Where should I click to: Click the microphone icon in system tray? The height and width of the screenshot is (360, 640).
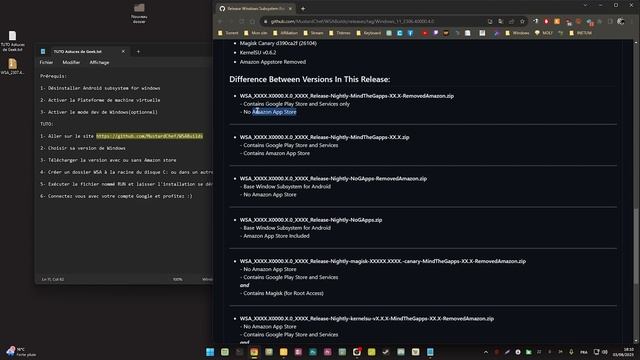(x=571, y=352)
